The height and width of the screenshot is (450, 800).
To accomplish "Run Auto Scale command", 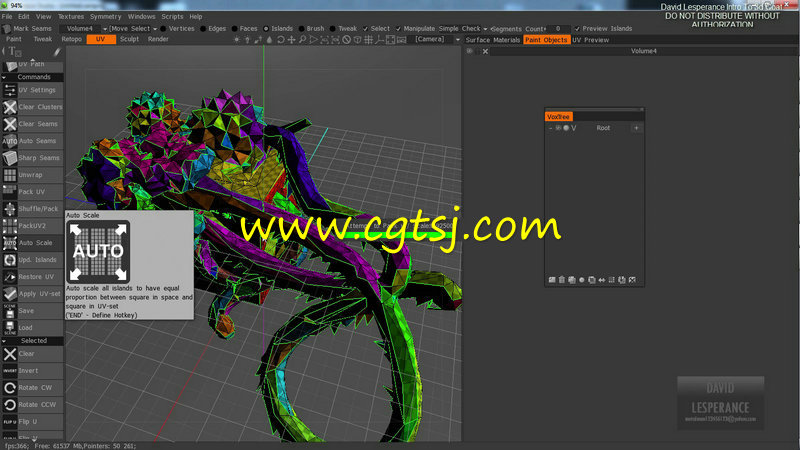I will 33,243.
